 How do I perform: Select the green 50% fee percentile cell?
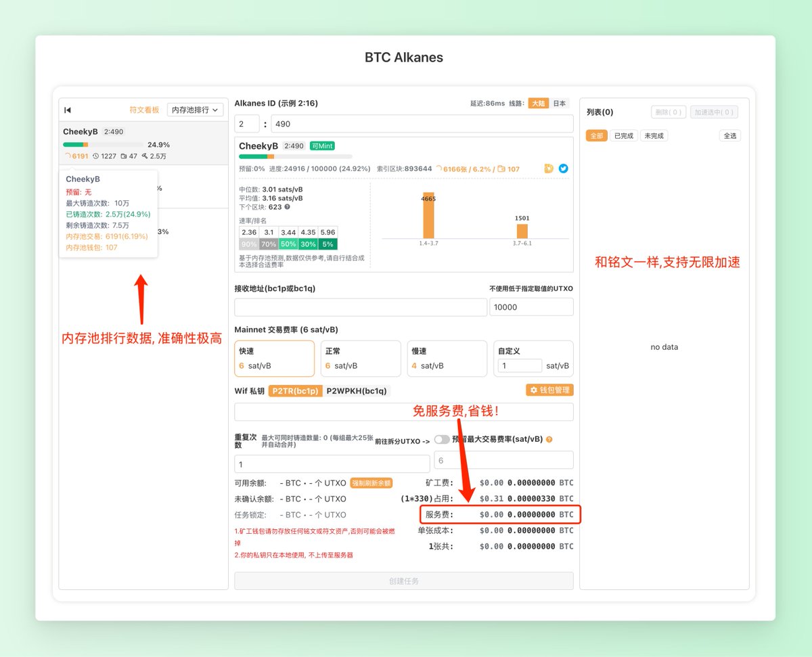coord(287,244)
